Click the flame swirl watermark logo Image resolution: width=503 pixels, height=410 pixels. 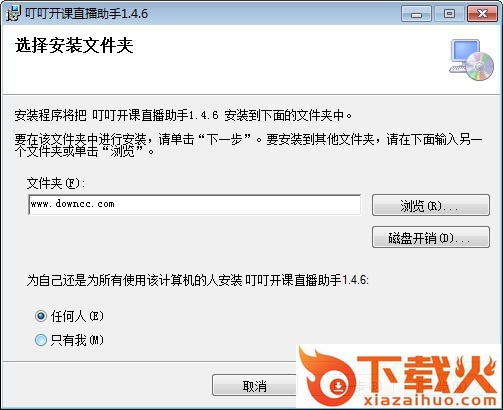(x=326, y=375)
